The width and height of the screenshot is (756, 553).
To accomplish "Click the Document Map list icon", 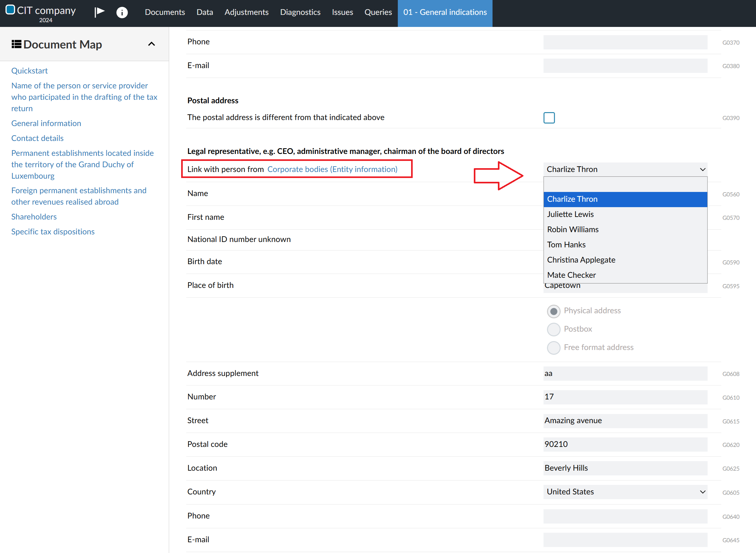I will point(16,44).
